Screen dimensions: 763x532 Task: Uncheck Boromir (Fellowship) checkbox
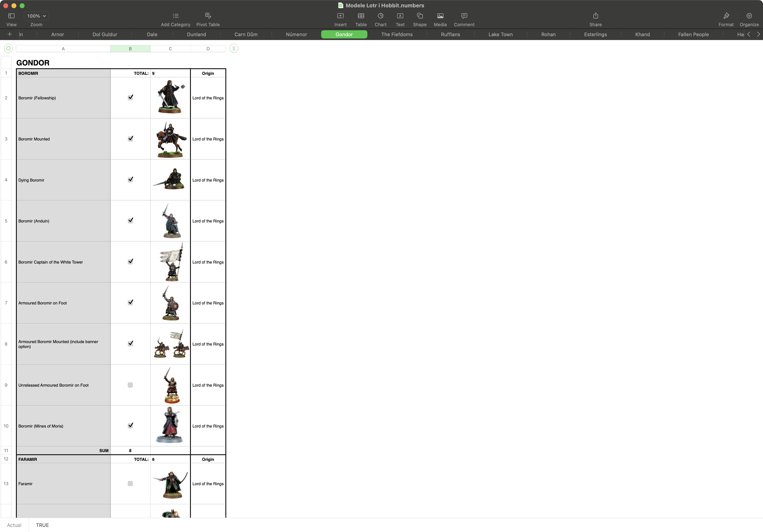tap(130, 97)
